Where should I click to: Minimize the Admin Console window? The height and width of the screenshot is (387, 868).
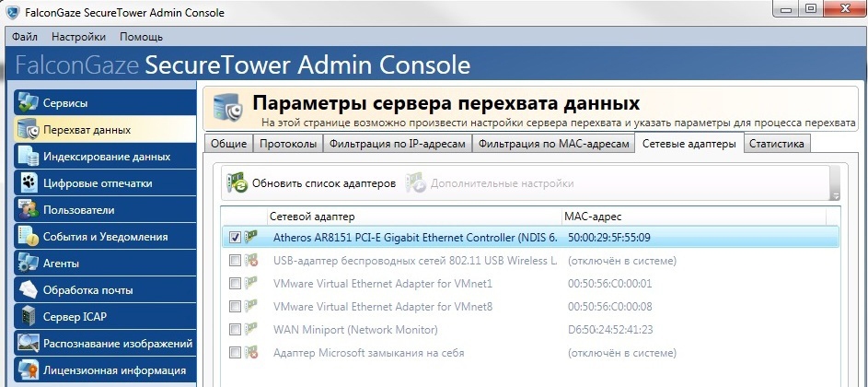pos(784,8)
